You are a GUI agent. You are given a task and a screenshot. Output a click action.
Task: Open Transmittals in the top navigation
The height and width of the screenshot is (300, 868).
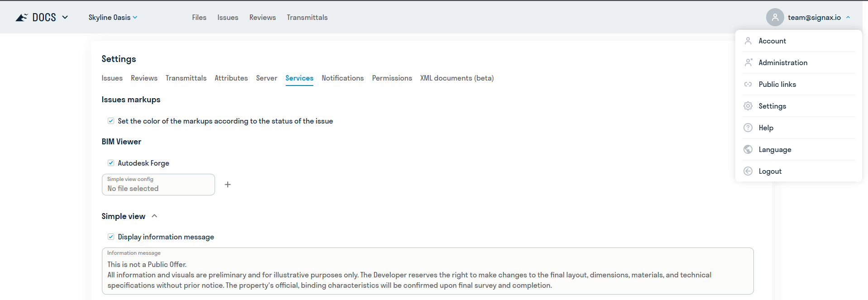click(x=307, y=17)
